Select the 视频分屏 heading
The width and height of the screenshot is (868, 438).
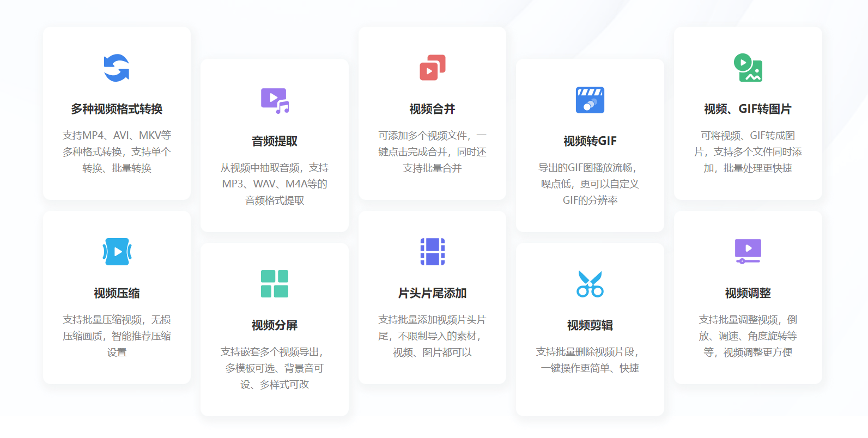coord(275,325)
